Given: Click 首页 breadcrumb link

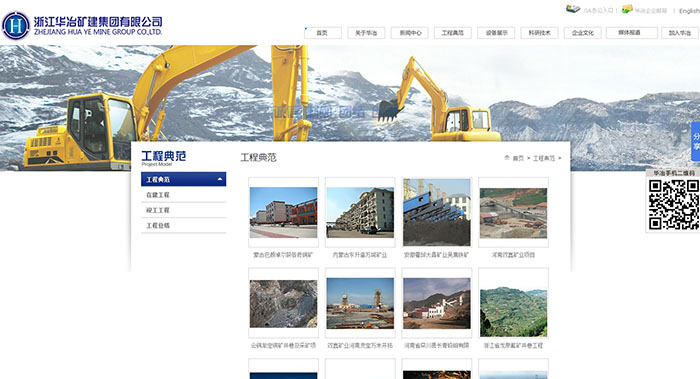Looking at the screenshot, I should tap(518, 158).
